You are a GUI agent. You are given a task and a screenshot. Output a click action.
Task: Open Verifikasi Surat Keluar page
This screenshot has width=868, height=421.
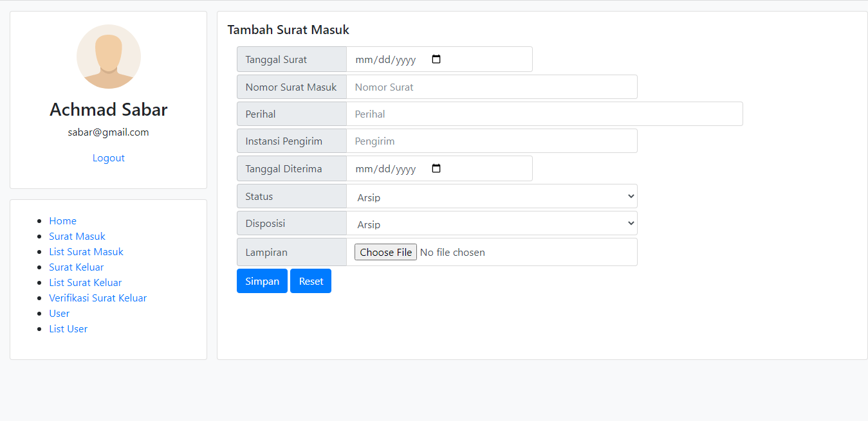pyautogui.click(x=98, y=298)
